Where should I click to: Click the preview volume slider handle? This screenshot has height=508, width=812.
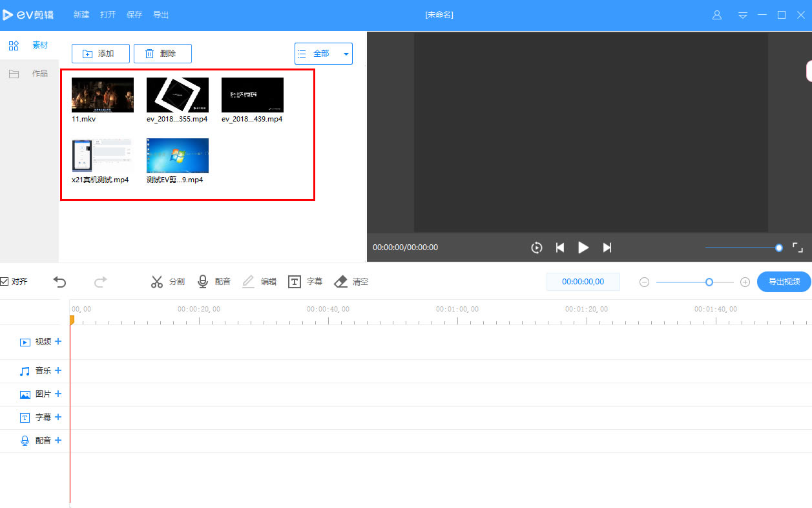[779, 248]
